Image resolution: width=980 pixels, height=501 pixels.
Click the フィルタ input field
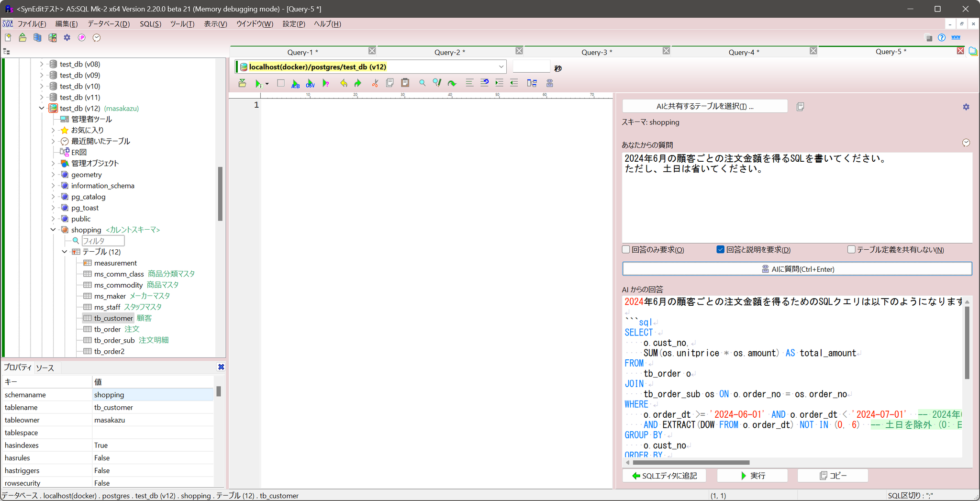(x=103, y=241)
